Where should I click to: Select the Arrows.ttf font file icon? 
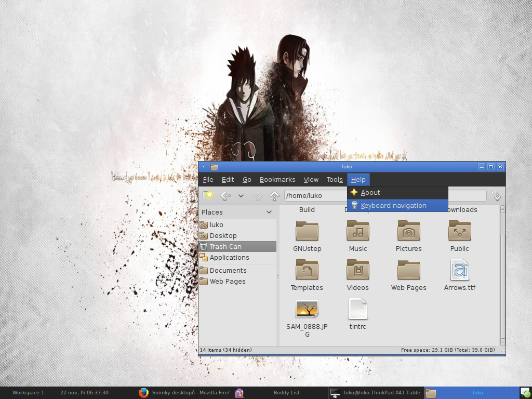tap(459, 270)
